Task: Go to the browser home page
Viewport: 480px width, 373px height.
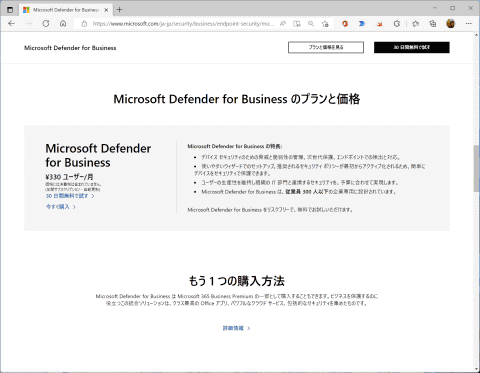Action: pyautogui.click(x=63, y=24)
